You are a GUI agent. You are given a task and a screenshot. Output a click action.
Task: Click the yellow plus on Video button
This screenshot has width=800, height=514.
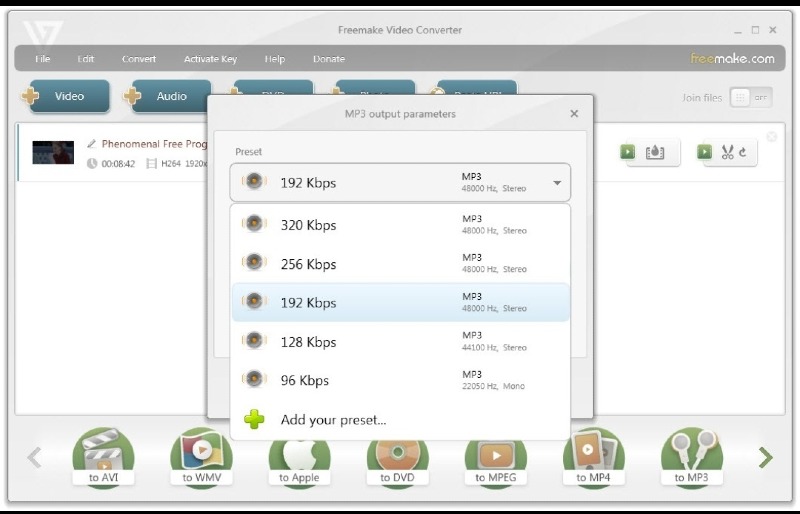(x=30, y=95)
